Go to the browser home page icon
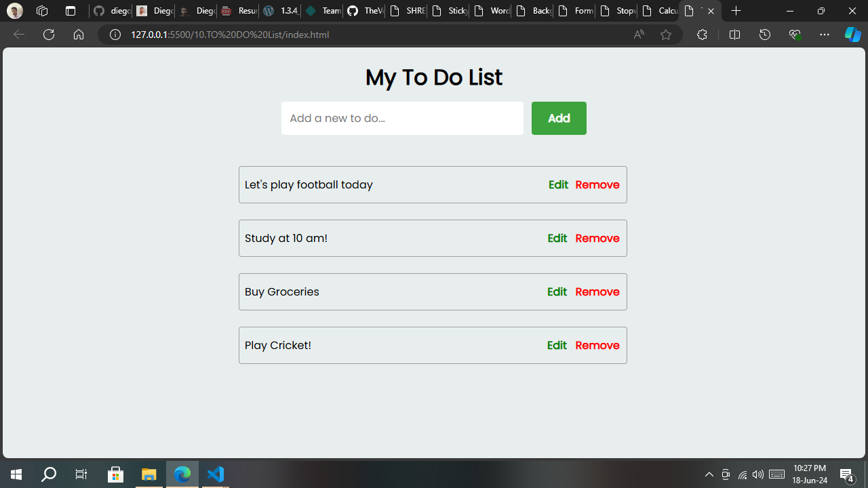This screenshot has width=868, height=488. [x=79, y=35]
